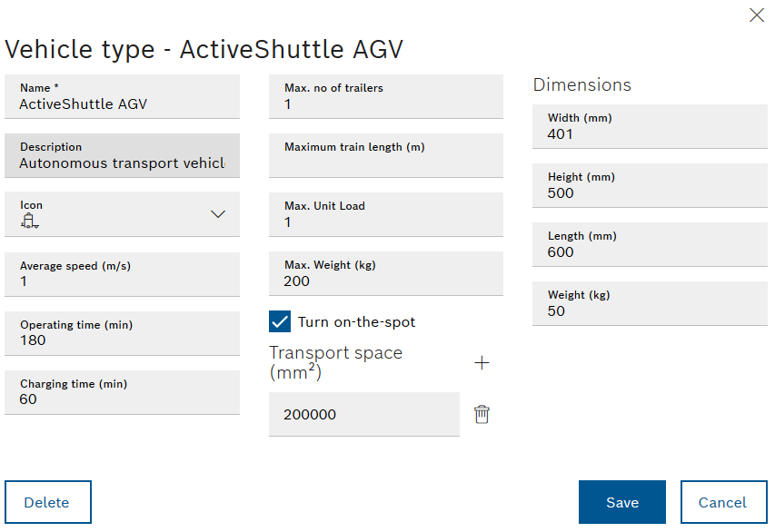
Task: Click the plus icon to add transport space
Action: (x=482, y=363)
